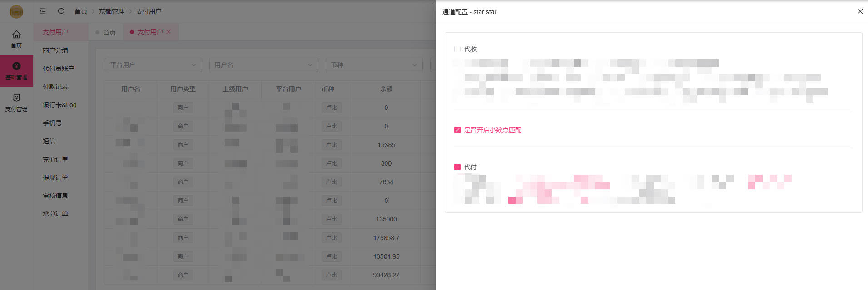This screenshot has width=868, height=290.
Task: Toggle the 代付 checkbox
Action: point(457,167)
